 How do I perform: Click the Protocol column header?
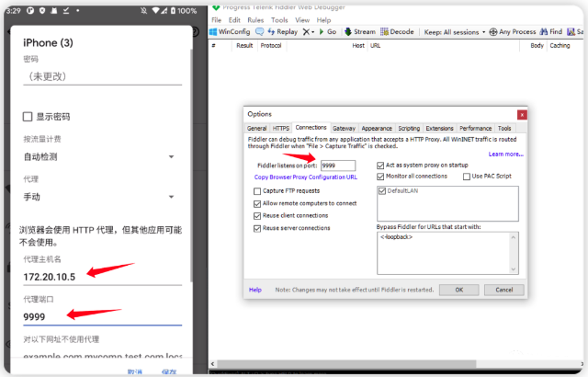[x=271, y=45]
